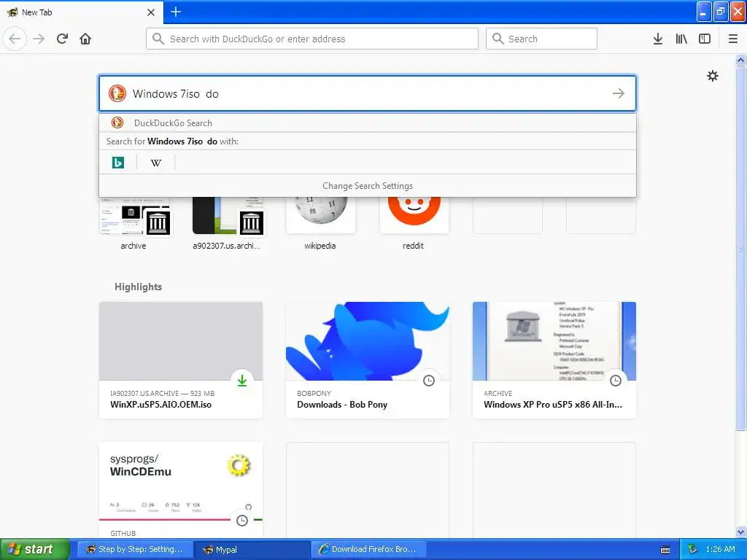Image resolution: width=747 pixels, height=560 pixels.
Task: Reload the current page
Action: tap(63, 39)
